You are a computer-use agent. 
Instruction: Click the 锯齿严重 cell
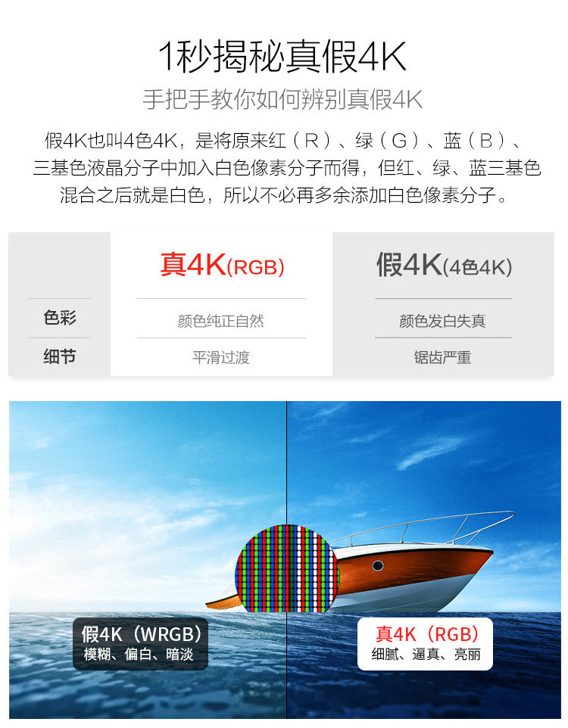point(442,357)
